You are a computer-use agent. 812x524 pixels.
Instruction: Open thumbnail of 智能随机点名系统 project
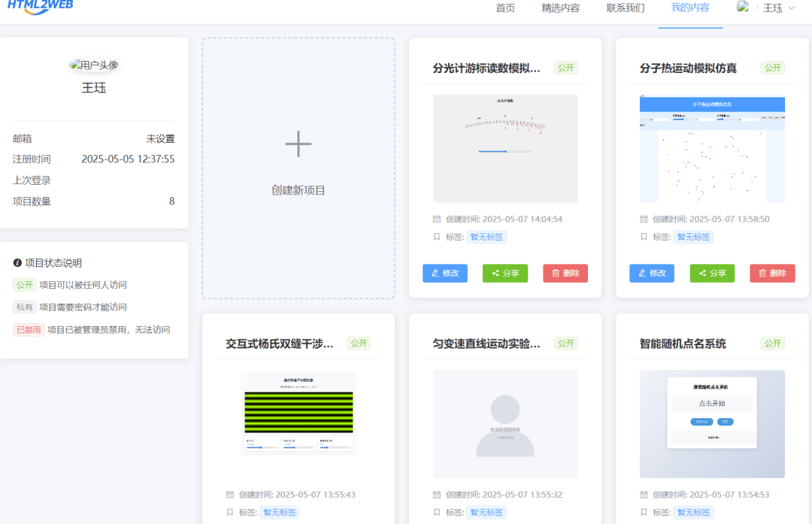click(x=712, y=423)
